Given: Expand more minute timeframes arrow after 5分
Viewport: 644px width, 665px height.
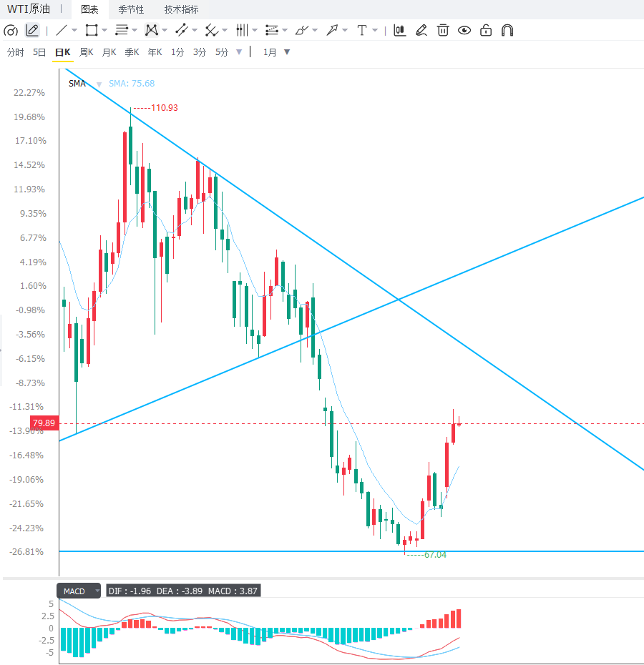Looking at the screenshot, I should tap(239, 52).
